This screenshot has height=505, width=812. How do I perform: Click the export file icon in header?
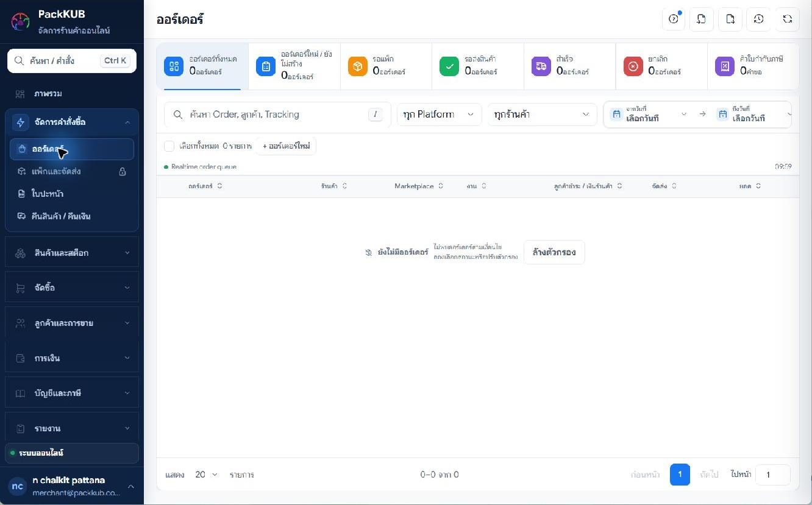(x=730, y=19)
